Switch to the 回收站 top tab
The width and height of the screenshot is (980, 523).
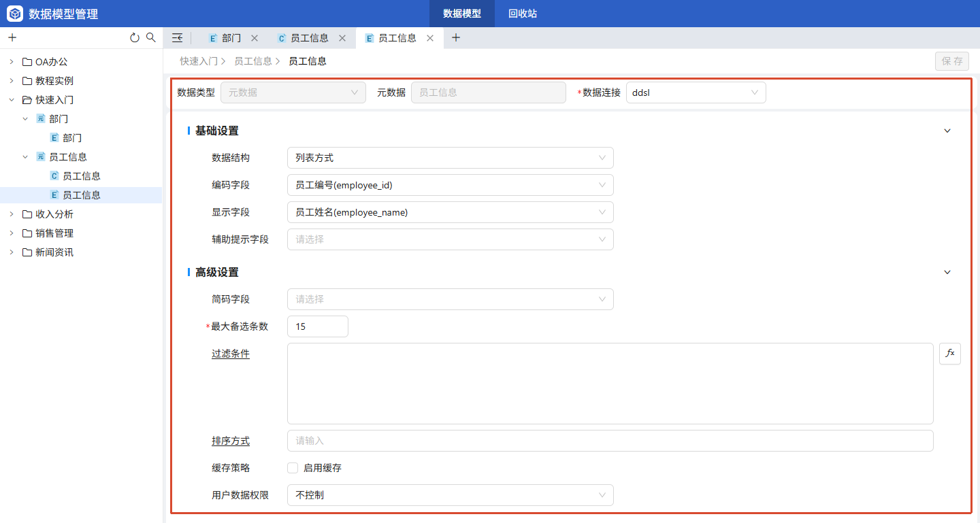(x=523, y=14)
